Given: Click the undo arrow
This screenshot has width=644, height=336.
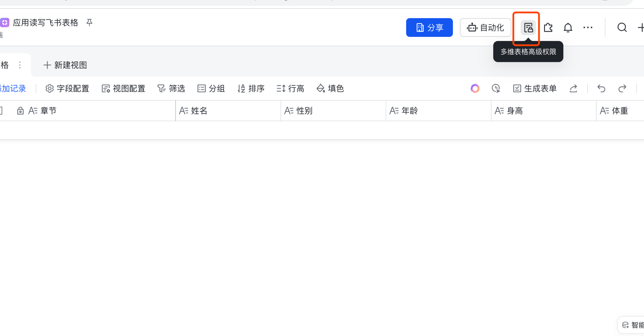Looking at the screenshot, I should click(x=601, y=88).
